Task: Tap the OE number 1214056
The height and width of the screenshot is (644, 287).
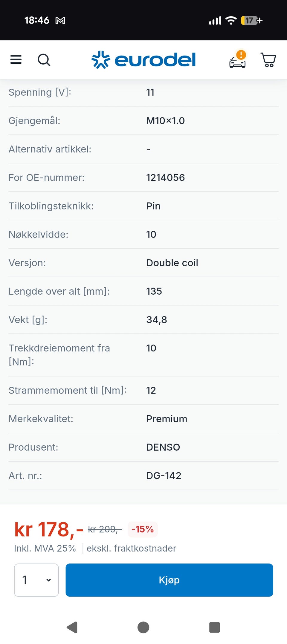Action: coord(165,178)
